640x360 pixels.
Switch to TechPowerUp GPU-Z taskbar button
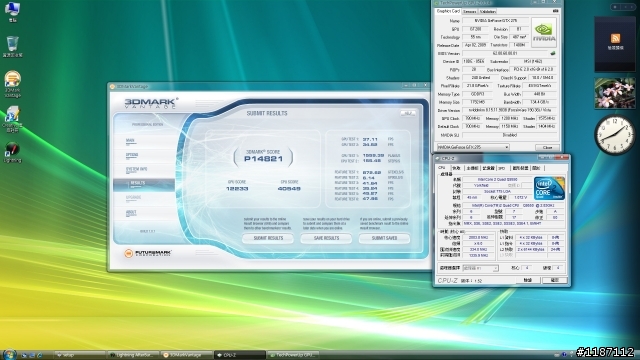(293, 355)
